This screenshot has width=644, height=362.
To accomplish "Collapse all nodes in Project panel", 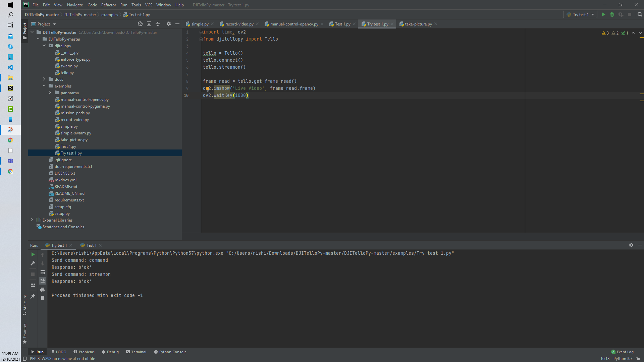I will (158, 24).
